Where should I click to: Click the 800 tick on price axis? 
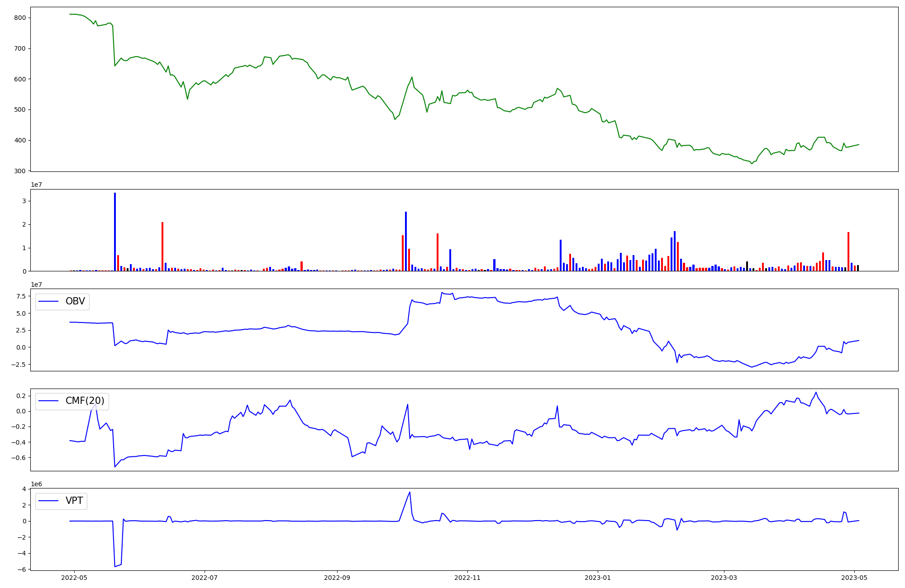[20, 18]
